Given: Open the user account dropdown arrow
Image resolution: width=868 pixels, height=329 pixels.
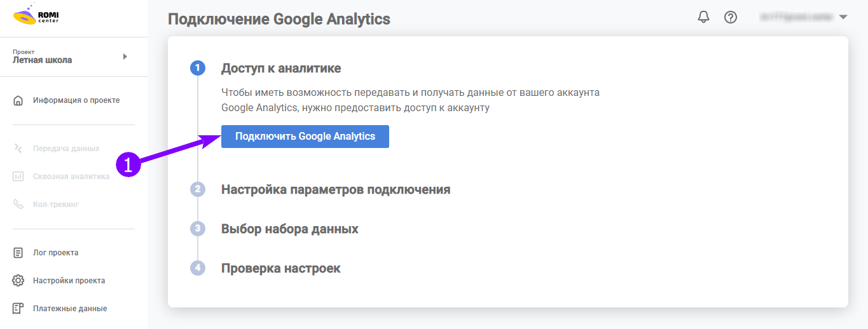Looking at the screenshot, I should coord(843,17).
